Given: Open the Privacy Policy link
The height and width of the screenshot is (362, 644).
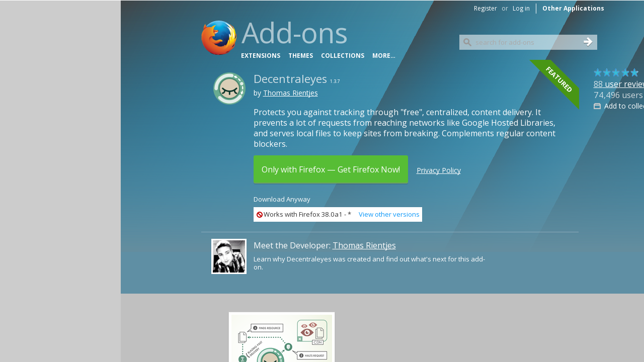Looking at the screenshot, I should point(439,170).
